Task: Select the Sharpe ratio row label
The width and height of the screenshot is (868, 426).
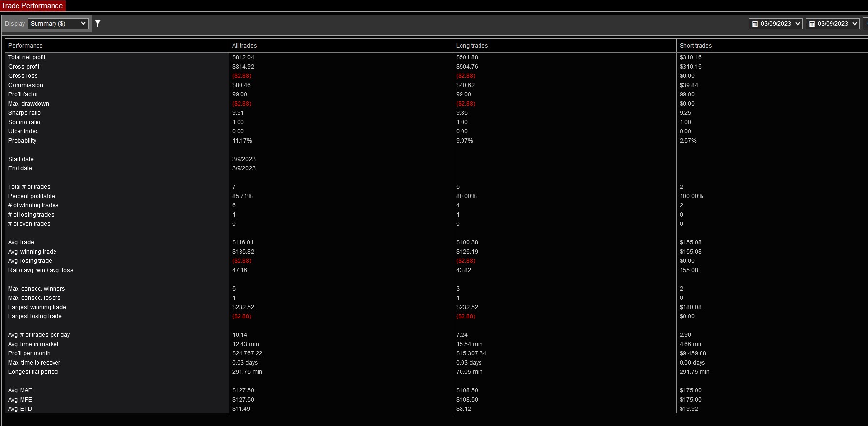Action: coord(24,113)
